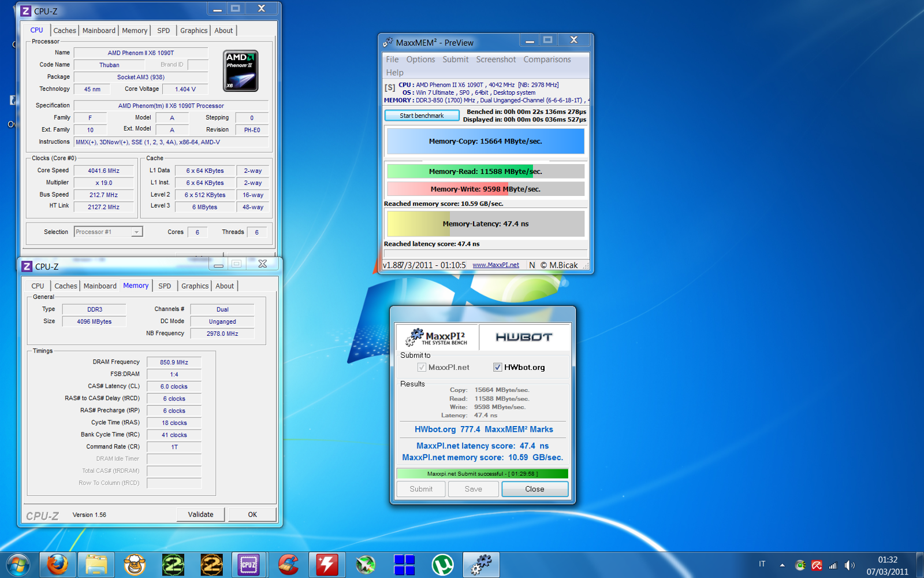924x578 pixels.
Task: Click the Avira umbrella tray icon
Action: pos(817,565)
